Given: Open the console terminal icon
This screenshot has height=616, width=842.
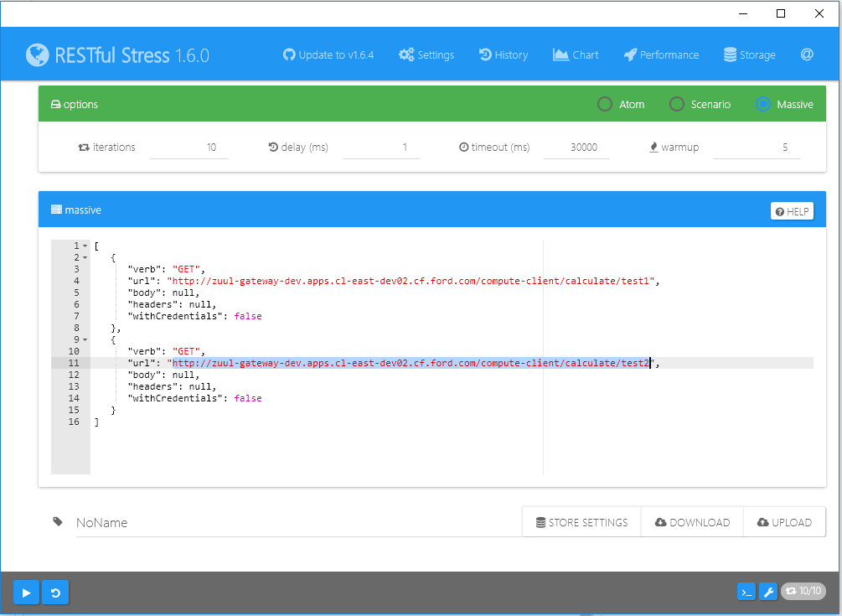Looking at the screenshot, I should pyautogui.click(x=746, y=592).
